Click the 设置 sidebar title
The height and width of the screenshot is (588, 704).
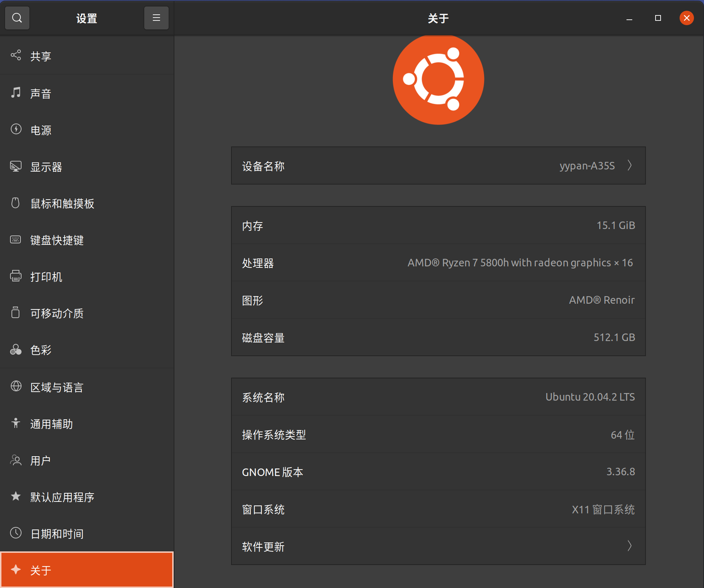[x=87, y=18]
